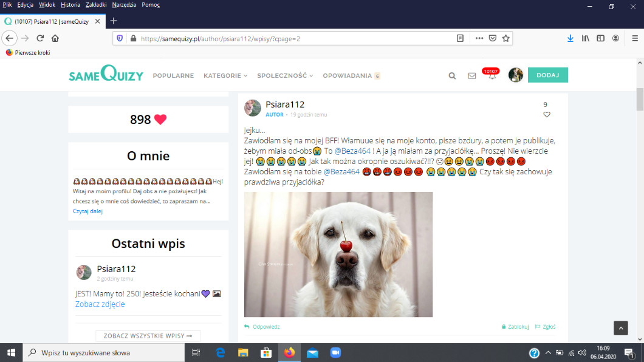Expand the Kategorie dropdown menu
The width and height of the screenshot is (644, 362).
point(225,76)
